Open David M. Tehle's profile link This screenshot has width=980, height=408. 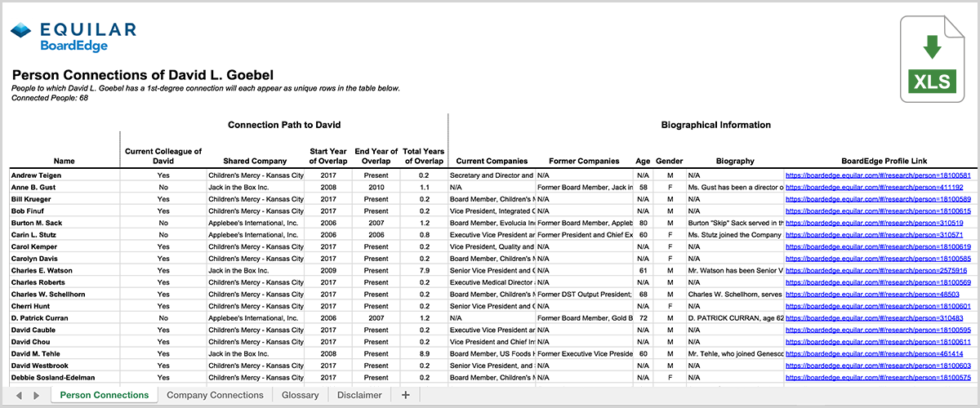(x=875, y=353)
